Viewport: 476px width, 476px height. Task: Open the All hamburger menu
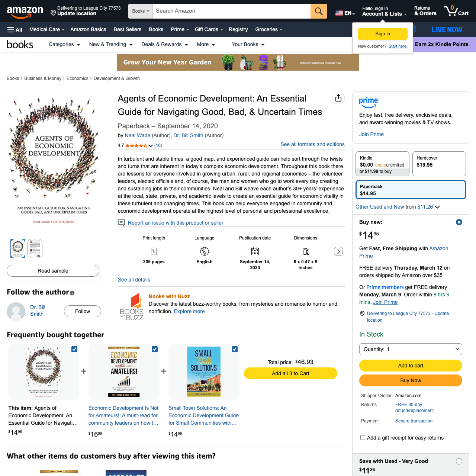pyautogui.click(x=15, y=30)
